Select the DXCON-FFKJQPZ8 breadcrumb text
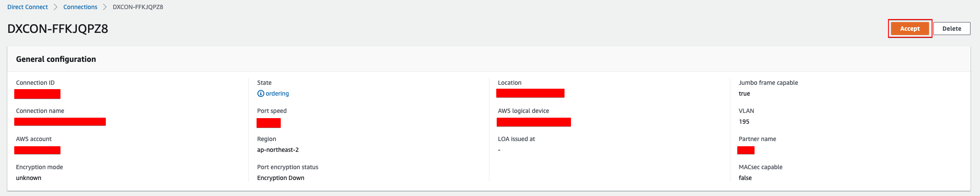The image size is (980, 196). click(138, 7)
